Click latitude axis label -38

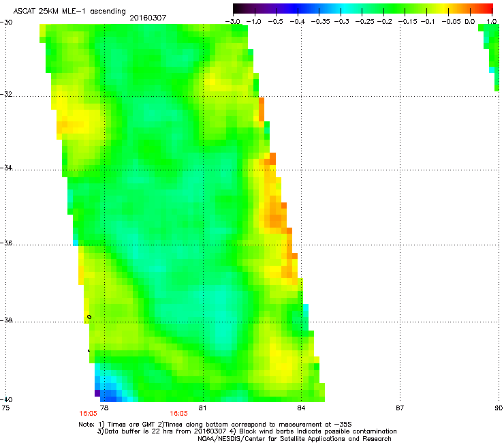point(6,320)
